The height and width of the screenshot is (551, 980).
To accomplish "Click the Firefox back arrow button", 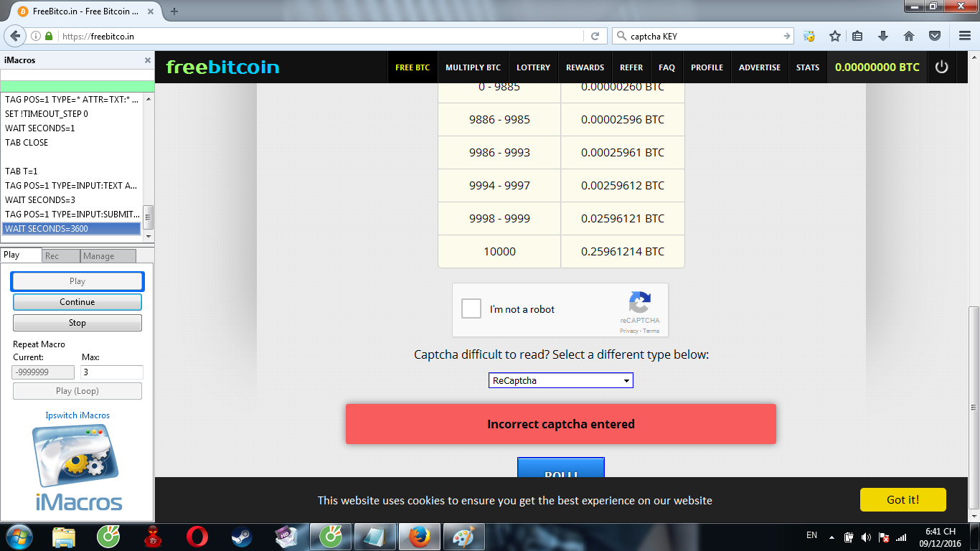I will 15,36.
